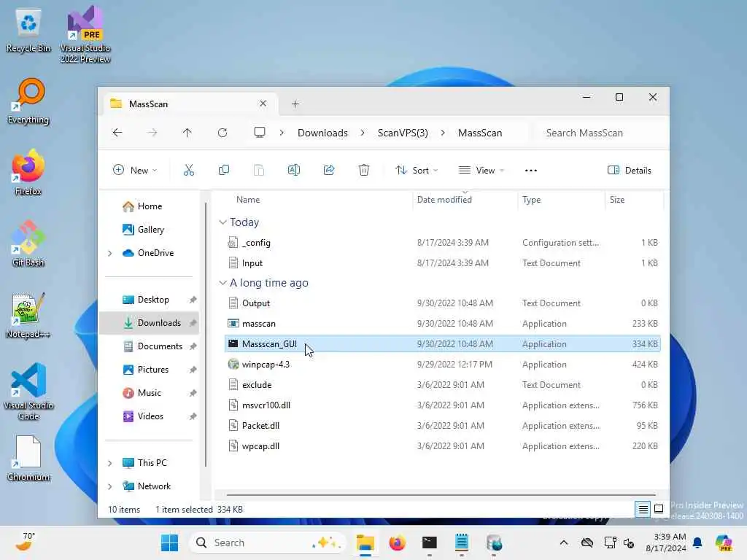Close the MassScan tab
Viewport: 747px width, 560px height.
pyautogui.click(x=263, y=104)
